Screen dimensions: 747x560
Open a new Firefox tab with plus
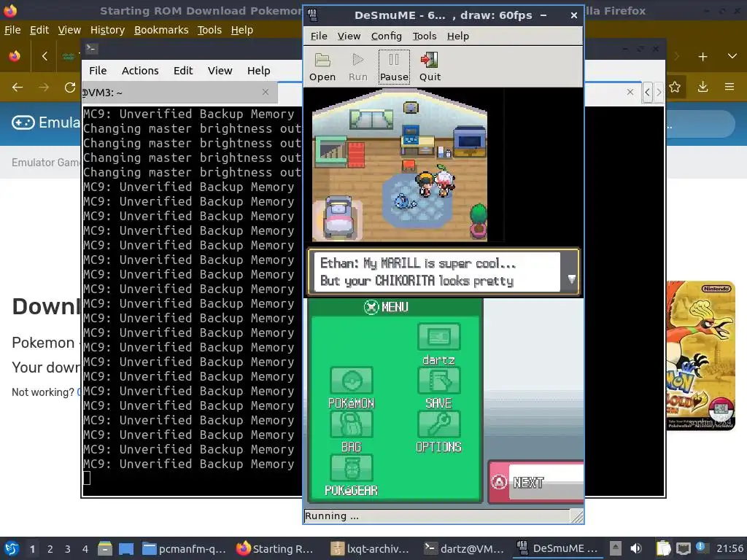(x=703, y=57)
